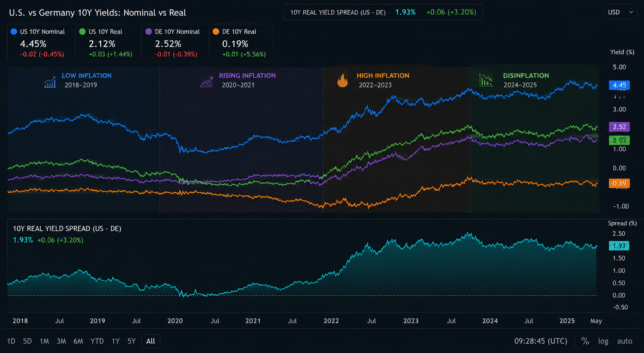This screenshot has width=644, height=353.
Task: Click the US 10Y Nominal value 4.45%
Action: [x=33, y=44]
